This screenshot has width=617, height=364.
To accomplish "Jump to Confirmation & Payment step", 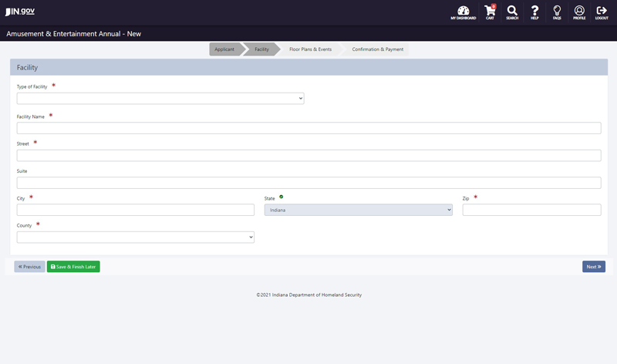I will (377, 49).
